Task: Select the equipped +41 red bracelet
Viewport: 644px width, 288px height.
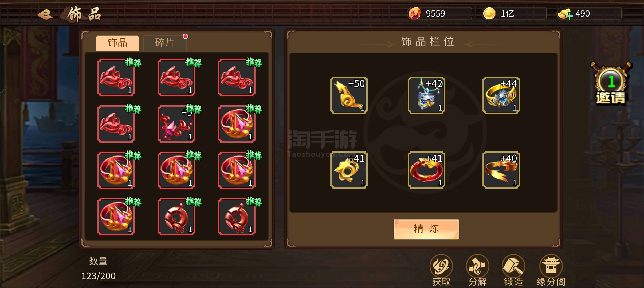Action: pos(426,170)
